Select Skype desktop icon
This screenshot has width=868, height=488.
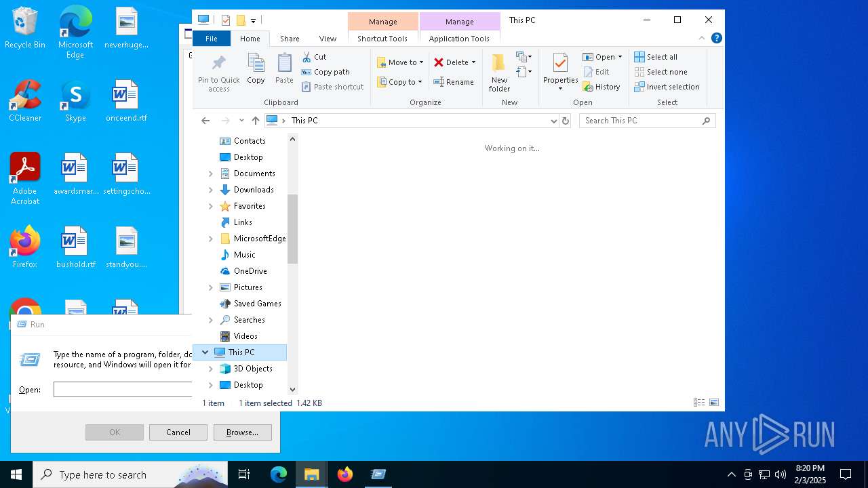75,101
